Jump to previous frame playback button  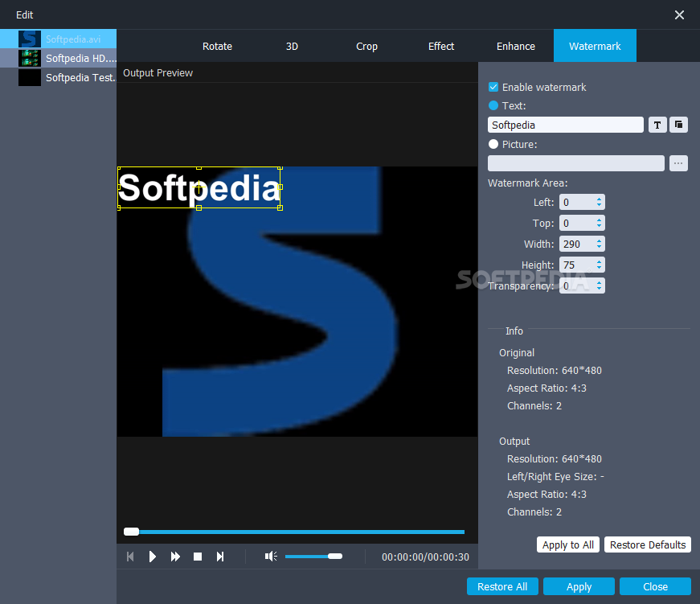coord(130,557)
